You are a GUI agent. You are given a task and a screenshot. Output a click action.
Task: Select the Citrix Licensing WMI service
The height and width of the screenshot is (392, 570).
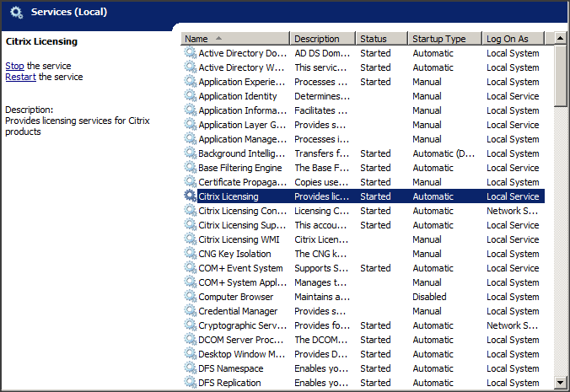(239, 239)
